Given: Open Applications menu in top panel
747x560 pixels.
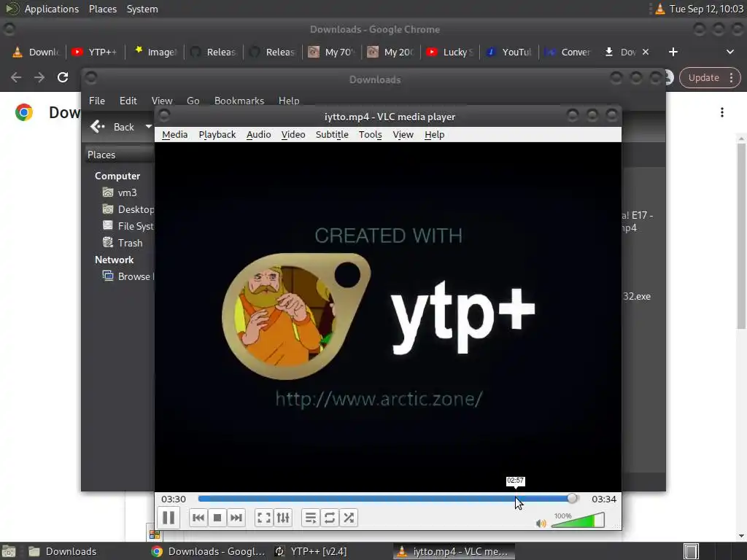Looking at the screenshot, I should (x=52, y=9).
